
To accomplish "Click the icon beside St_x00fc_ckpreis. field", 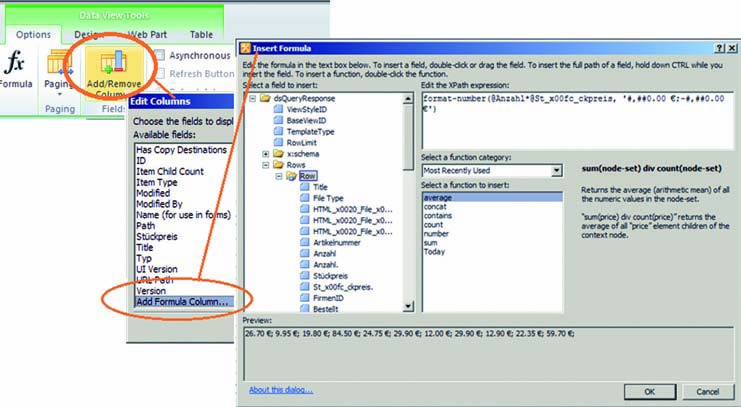I will (305, 287).
